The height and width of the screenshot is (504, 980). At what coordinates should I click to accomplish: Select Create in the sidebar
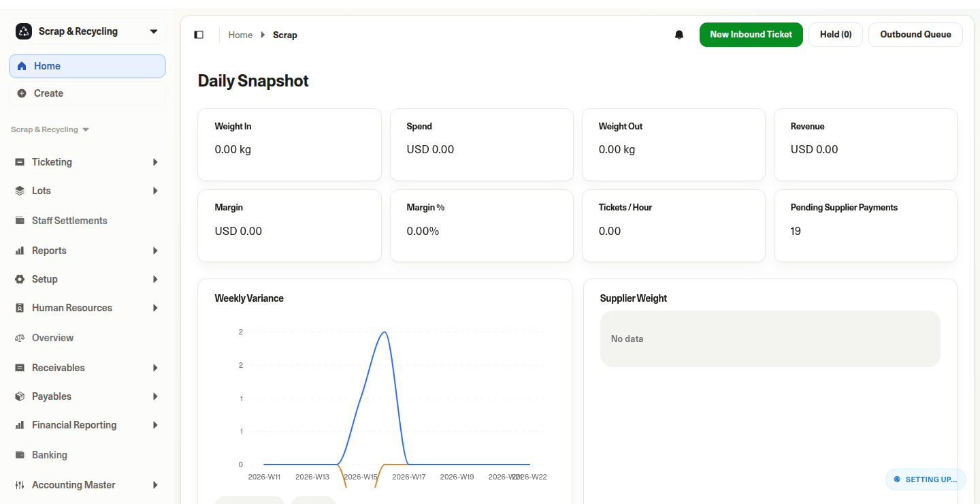[x=87, y=93]
